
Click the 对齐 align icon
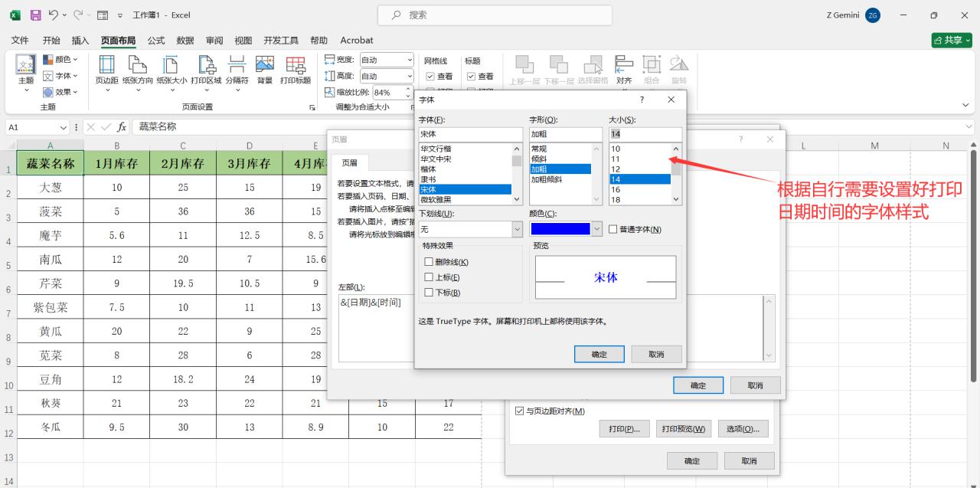(624, 64)
